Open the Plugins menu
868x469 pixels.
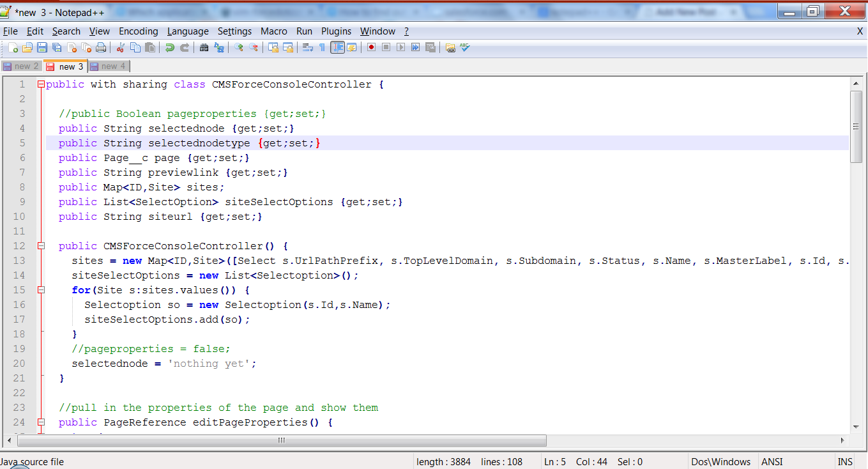point(337,31)
